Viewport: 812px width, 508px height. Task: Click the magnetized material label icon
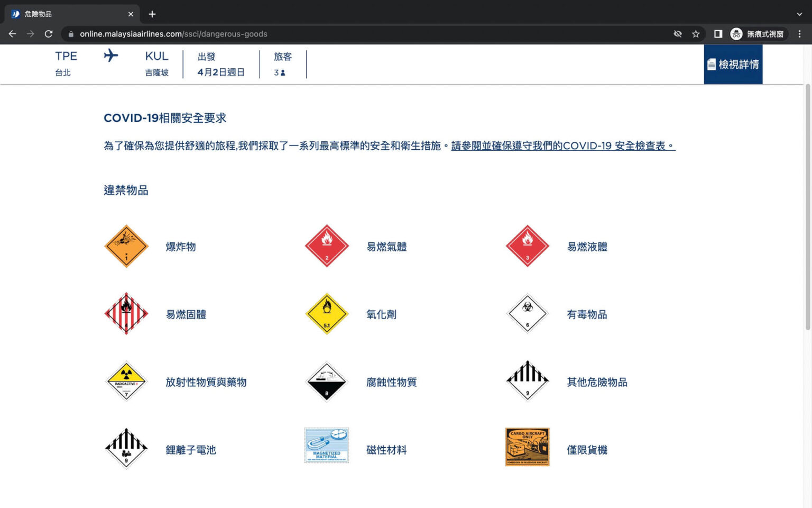point(327,446)
